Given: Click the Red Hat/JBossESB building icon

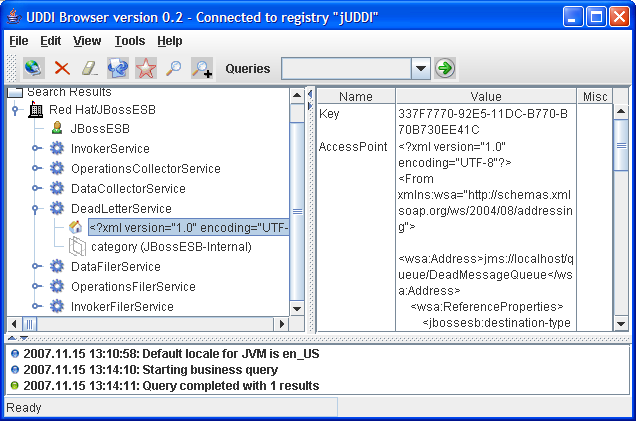Looking at the screenshot, I should [36, 110].
